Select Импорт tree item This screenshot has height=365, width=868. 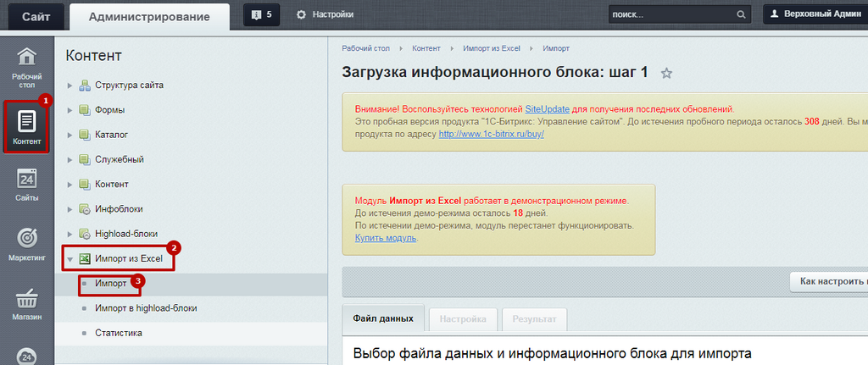coord(111,283)
